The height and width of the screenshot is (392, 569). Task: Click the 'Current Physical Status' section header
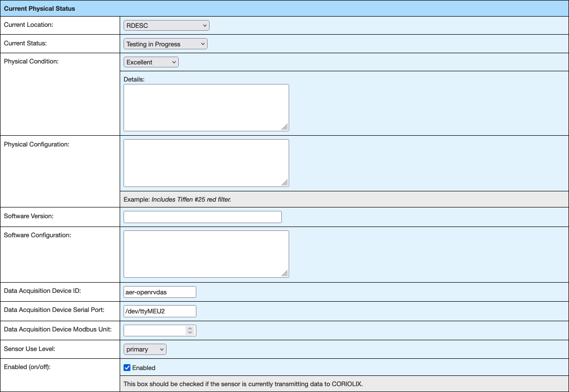pos(40,8)
